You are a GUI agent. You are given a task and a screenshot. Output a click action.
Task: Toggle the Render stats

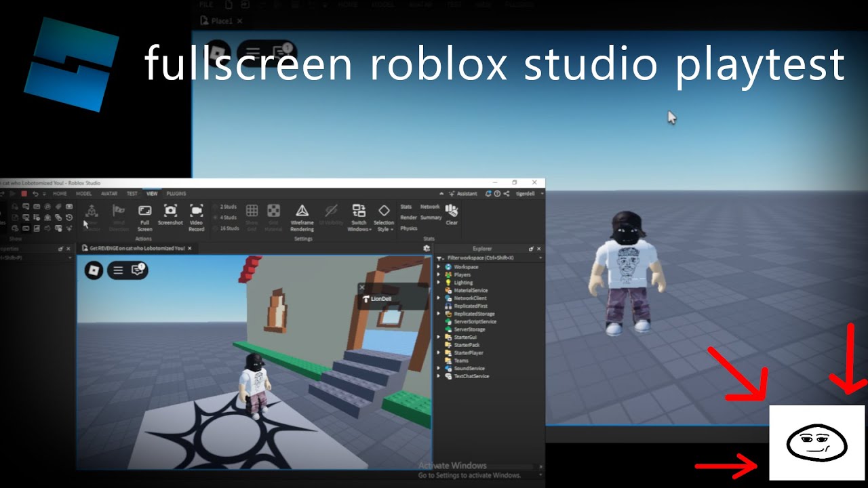[408, 218]
